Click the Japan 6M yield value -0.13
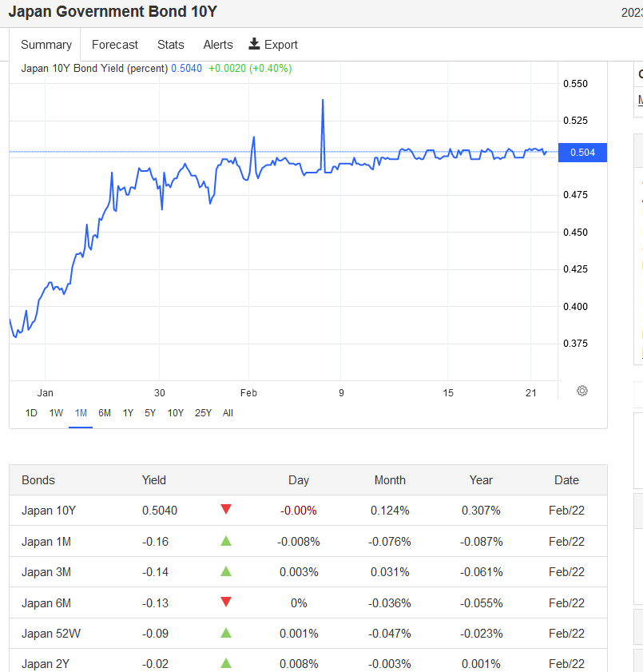This screenshot has width=643, height=672. [156, 603]
